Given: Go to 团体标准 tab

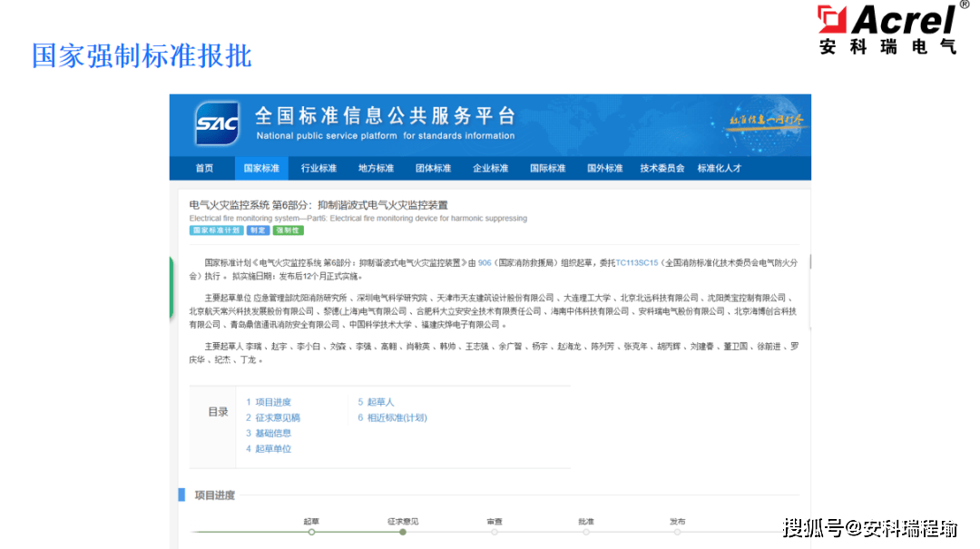Looking at the screenshot, I should (x=433, y=168).
